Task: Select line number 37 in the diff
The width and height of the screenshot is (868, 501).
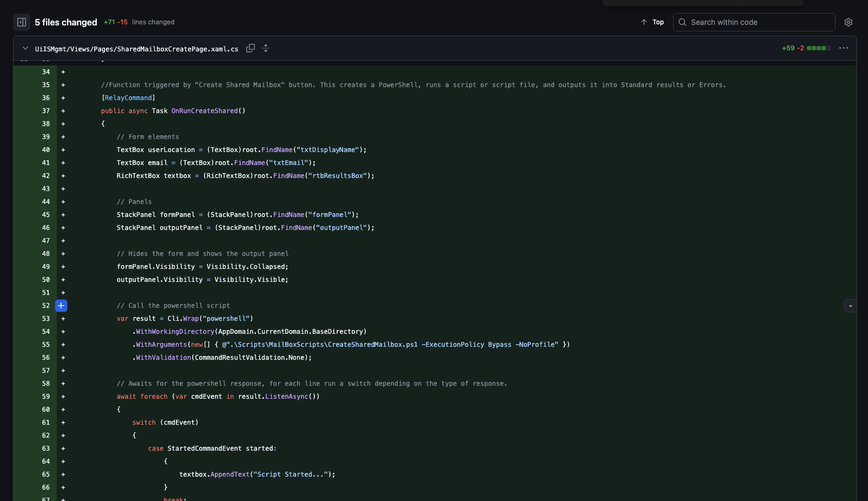Action: coord(46,111)
